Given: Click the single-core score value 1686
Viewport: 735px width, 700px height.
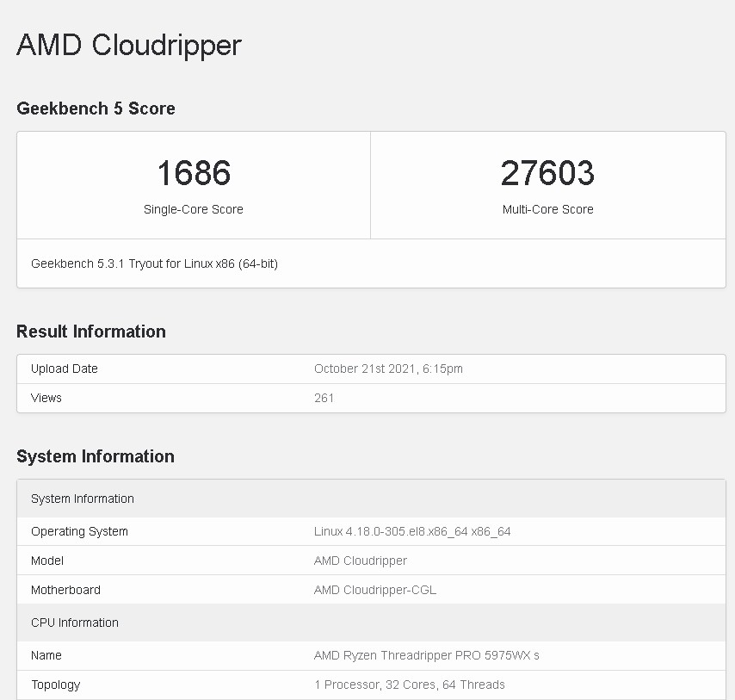Looking at the screenshot, I should click(194, 172).
